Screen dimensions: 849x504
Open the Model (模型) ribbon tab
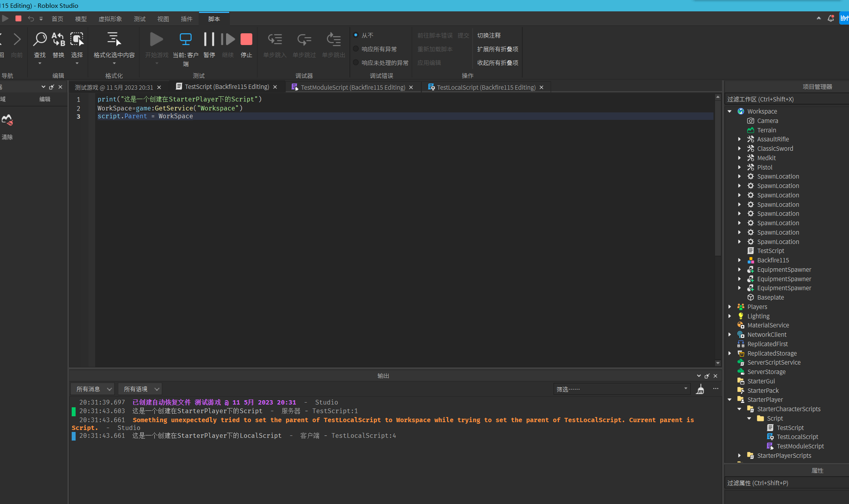tap(81, 19)
